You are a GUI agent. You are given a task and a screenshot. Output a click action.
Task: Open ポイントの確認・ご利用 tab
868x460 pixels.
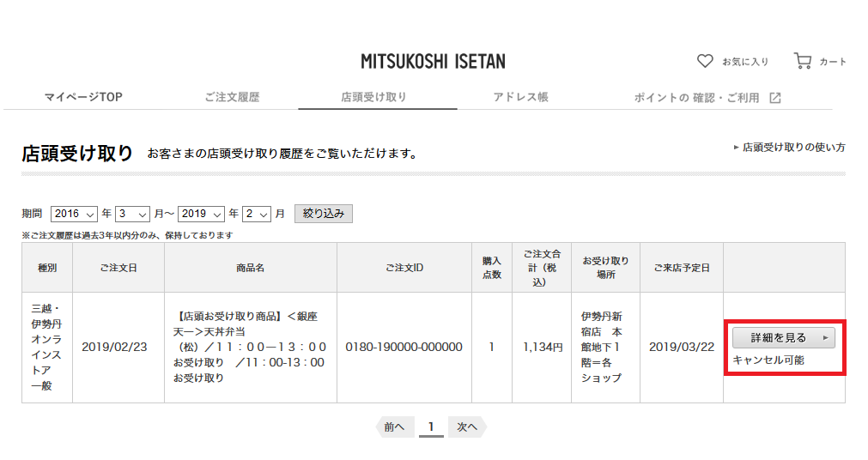(x=696, y=98)
